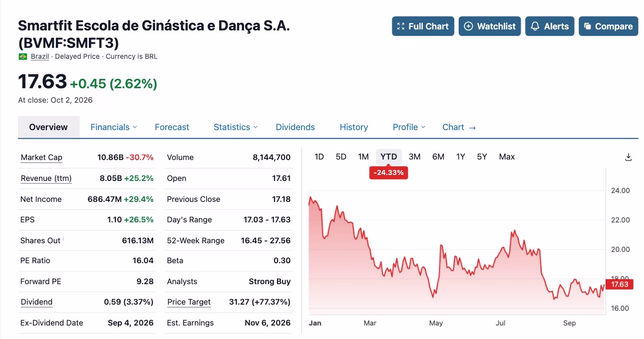This screenshot has width=644, height=339.
Task: Switch chart range to 5Y
Action: tap(482, 157)
